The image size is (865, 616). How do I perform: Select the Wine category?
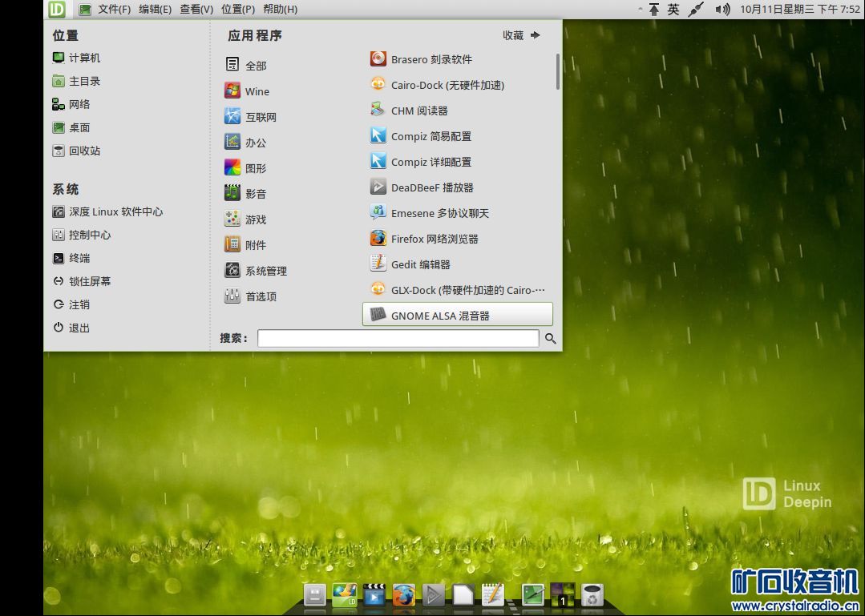[x=247, y=91]
